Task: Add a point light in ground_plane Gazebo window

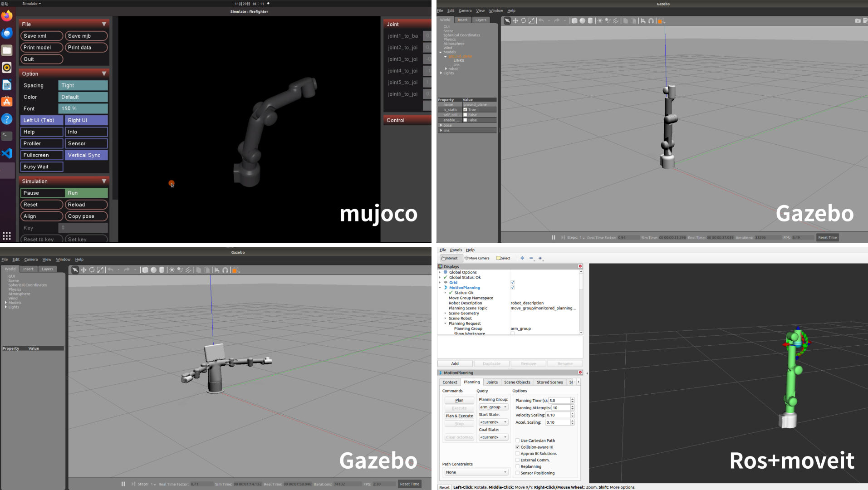Action: coord(600,20)
